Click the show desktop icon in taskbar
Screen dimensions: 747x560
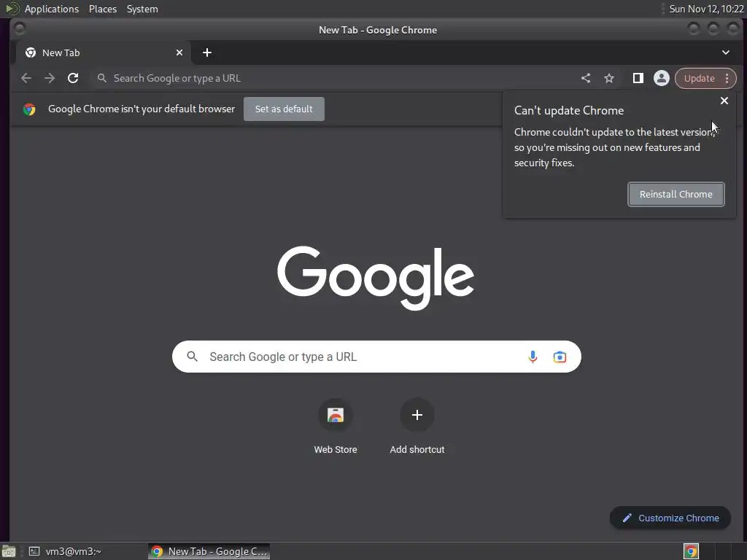point(9,551)
